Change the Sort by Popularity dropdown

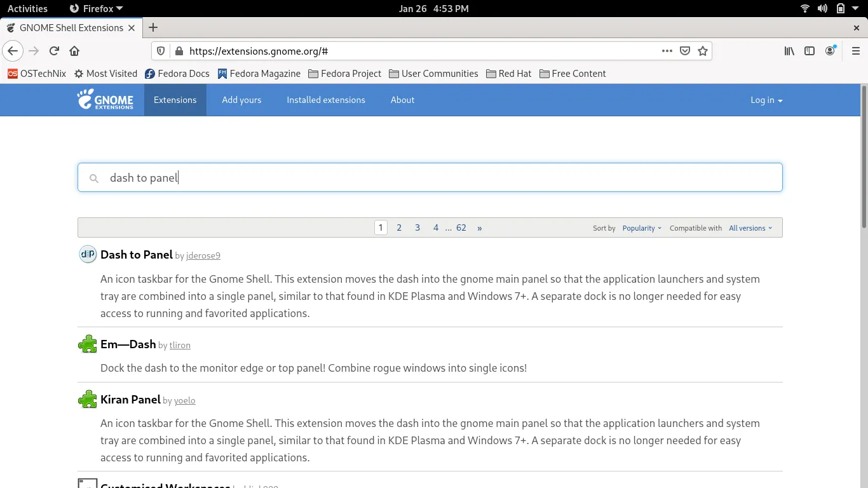pyautogui.click(x=640, y=227)
